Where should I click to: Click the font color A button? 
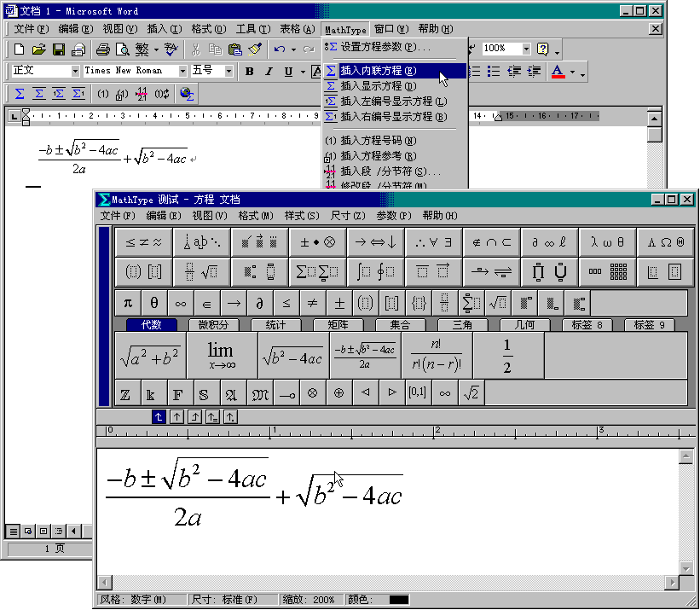[558, 72]
